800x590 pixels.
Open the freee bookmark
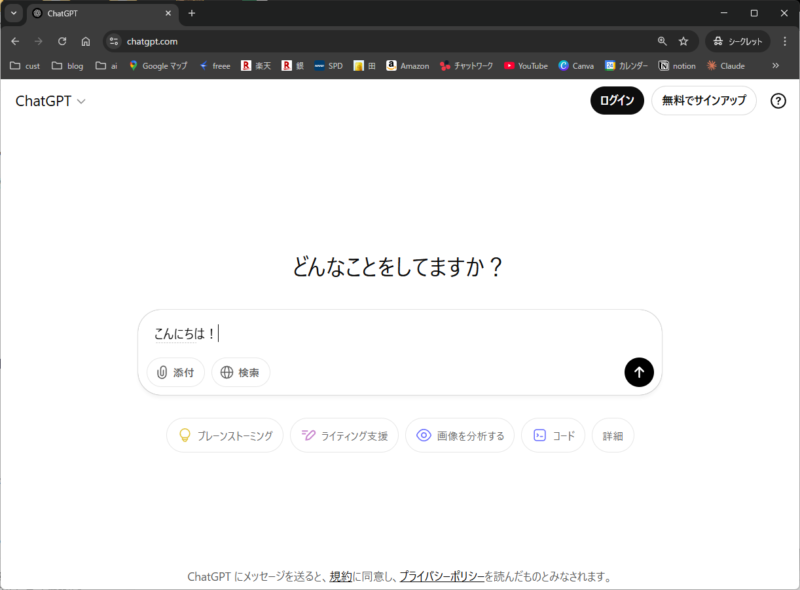pyautogui.click(x=215, y=66)
